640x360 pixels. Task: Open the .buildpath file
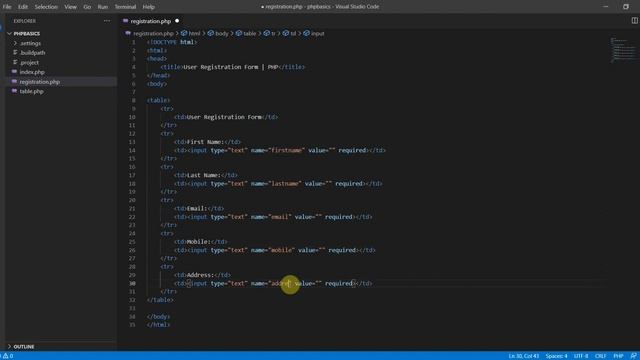pyautogui.click(x=61, y=53)
